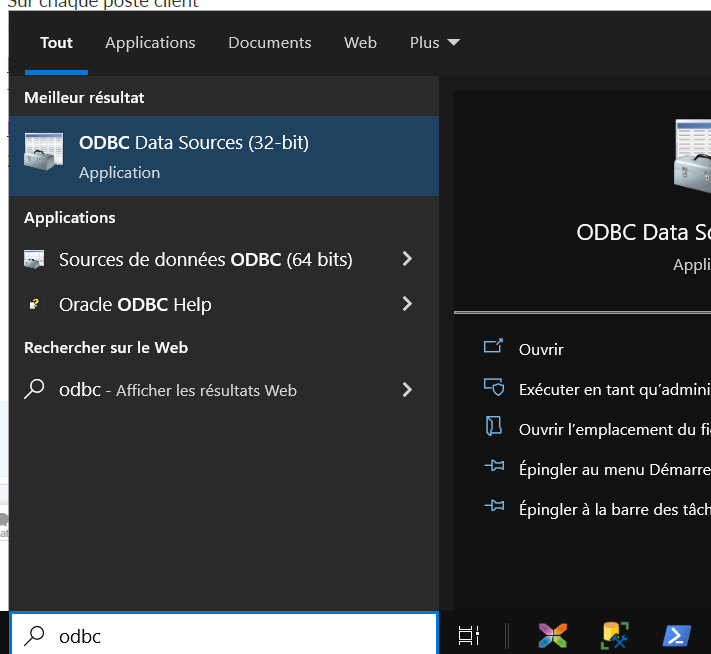711x654 pixels.
Task: Expand the odbc web results arrow
Action: pyautogui.click(x=407, y=390)
